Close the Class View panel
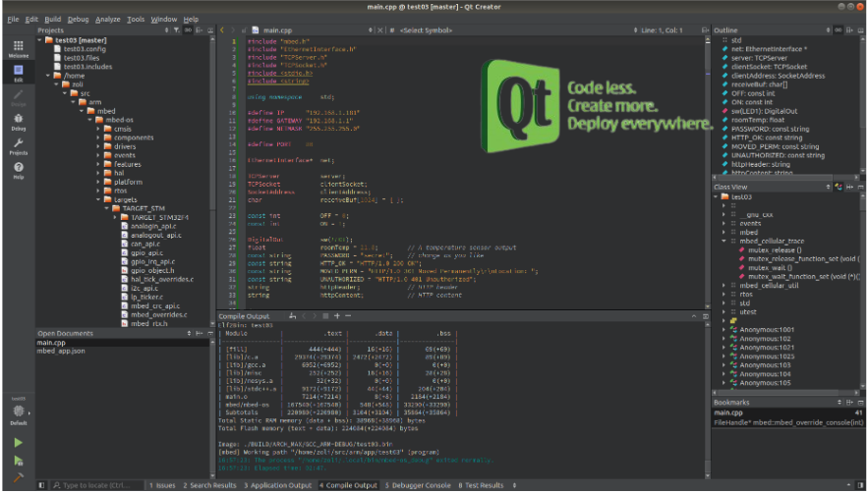 861,187
